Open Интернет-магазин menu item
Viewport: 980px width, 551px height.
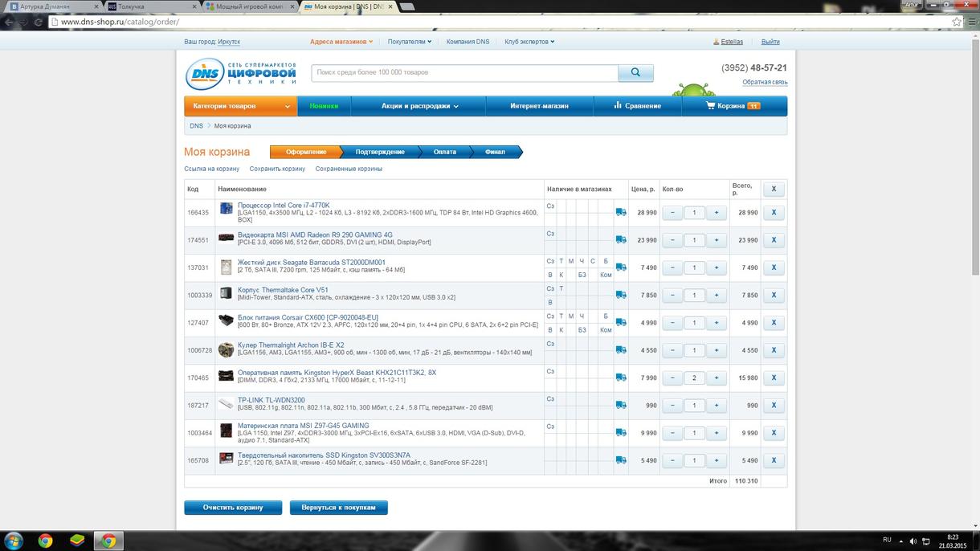click(x=539, y=106)
